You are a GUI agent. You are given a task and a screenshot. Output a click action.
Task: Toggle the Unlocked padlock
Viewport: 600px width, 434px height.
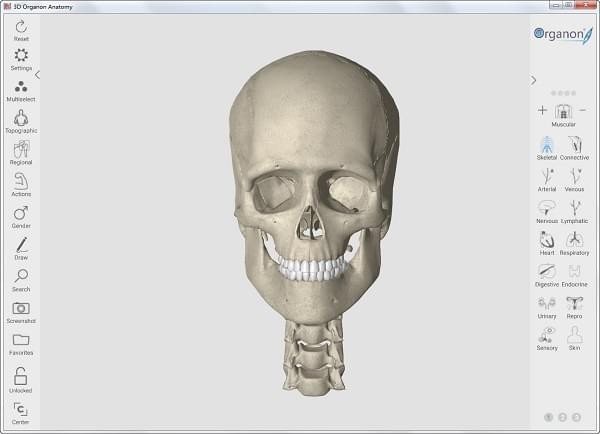click(21, 376)
